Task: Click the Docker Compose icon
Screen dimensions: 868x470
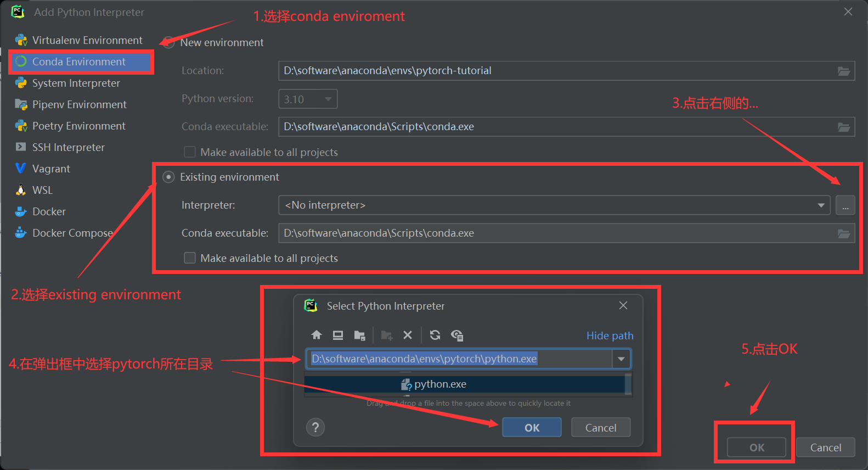Action: 21,232
